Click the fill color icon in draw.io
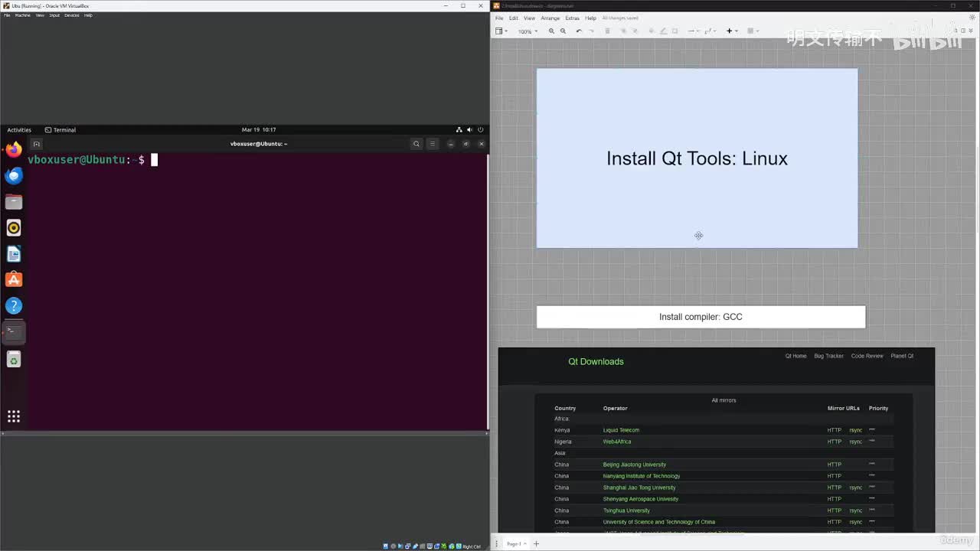 (652, 31)
